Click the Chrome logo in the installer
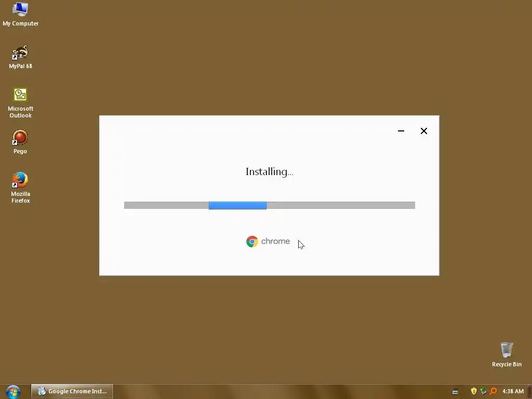Screen dimensions: 532x399 click(252, 242)
